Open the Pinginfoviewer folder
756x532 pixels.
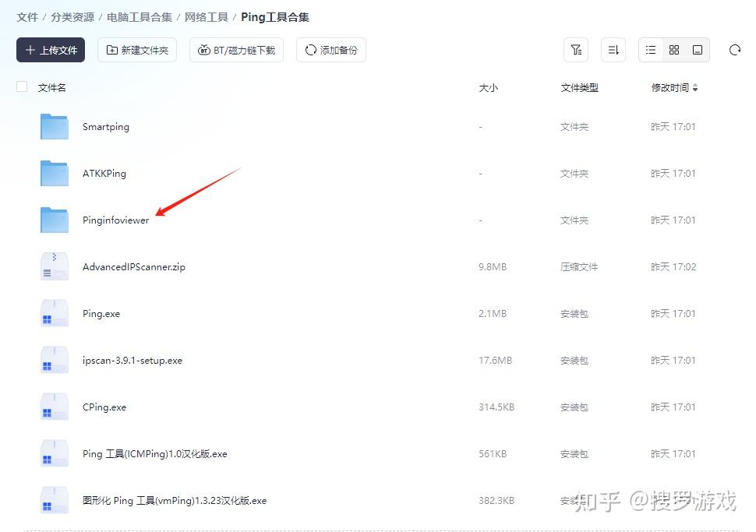click(x=115, y=220)
